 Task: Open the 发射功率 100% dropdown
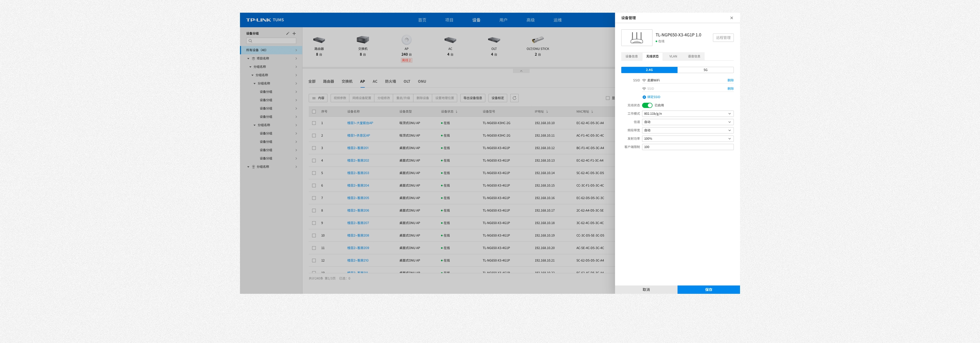[x=688, y=139]
